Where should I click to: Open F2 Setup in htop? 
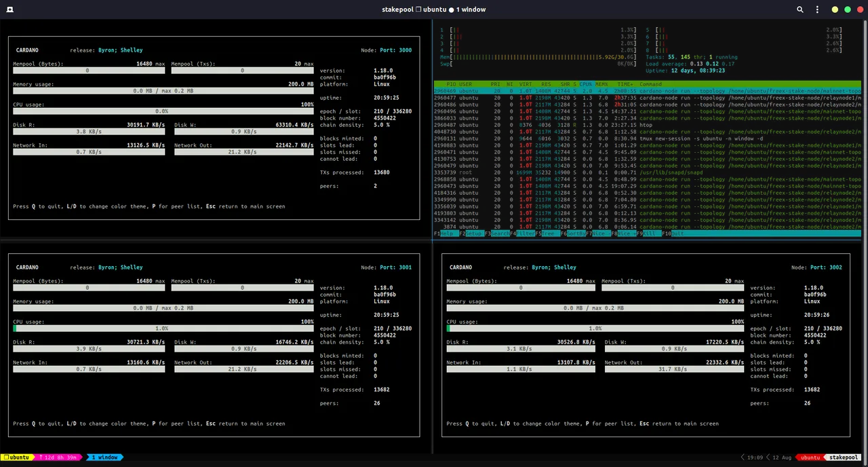(471, 233)
